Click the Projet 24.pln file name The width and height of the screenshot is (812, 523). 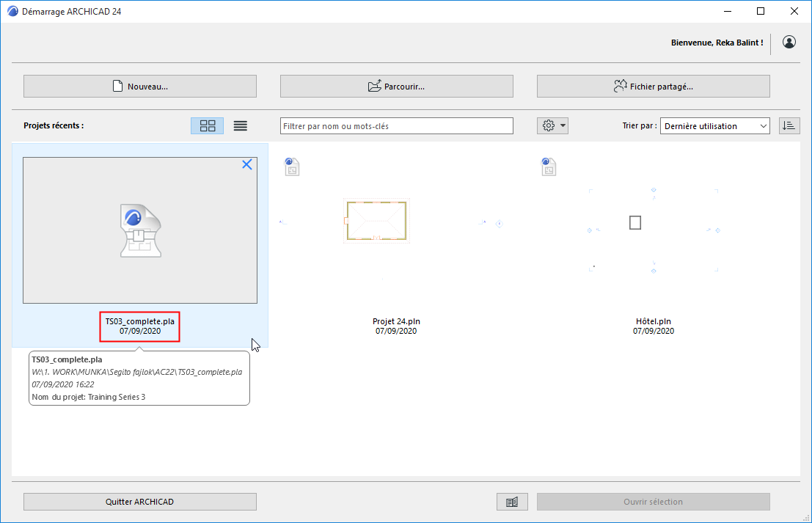(396, 321)
